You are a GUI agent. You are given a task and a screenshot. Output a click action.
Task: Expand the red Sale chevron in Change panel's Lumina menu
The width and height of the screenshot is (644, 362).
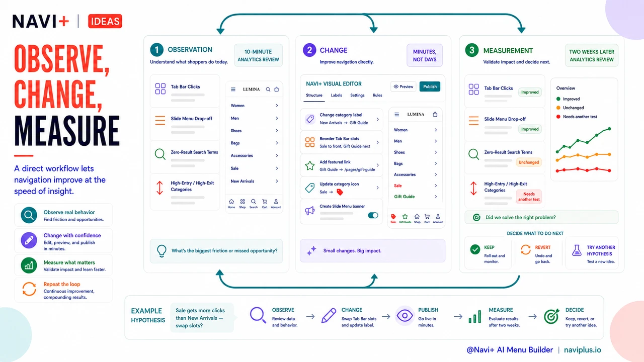click(436, 186)
